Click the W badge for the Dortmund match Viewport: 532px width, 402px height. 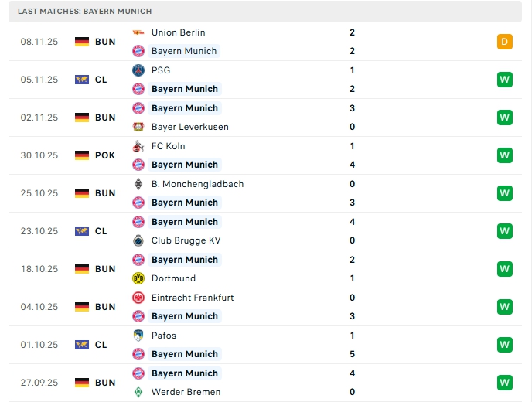[x=505, y=269]
